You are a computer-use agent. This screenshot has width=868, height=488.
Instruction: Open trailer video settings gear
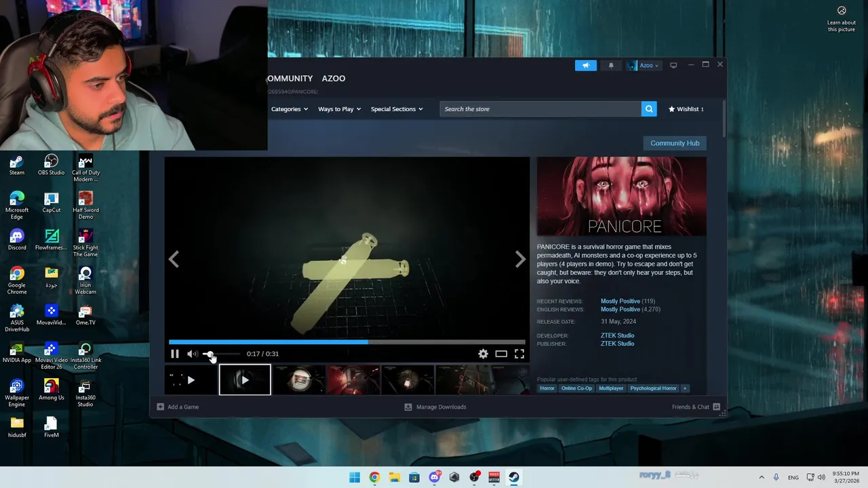[x=483, y=354]
